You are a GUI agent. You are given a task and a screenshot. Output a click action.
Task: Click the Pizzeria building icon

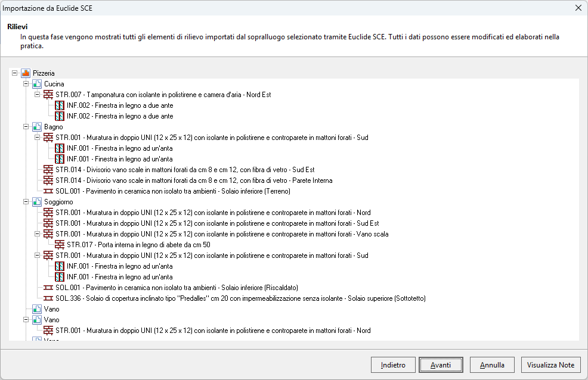(x=26, y=73)
